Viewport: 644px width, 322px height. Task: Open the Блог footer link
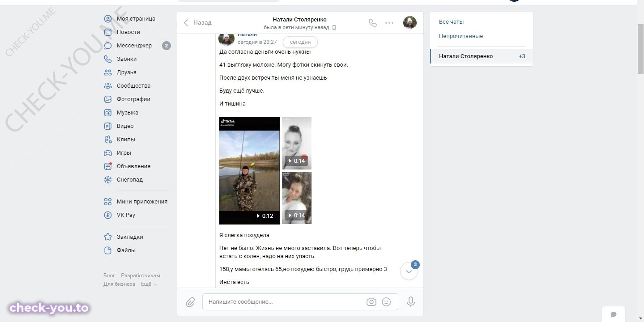tap(109, 275)
